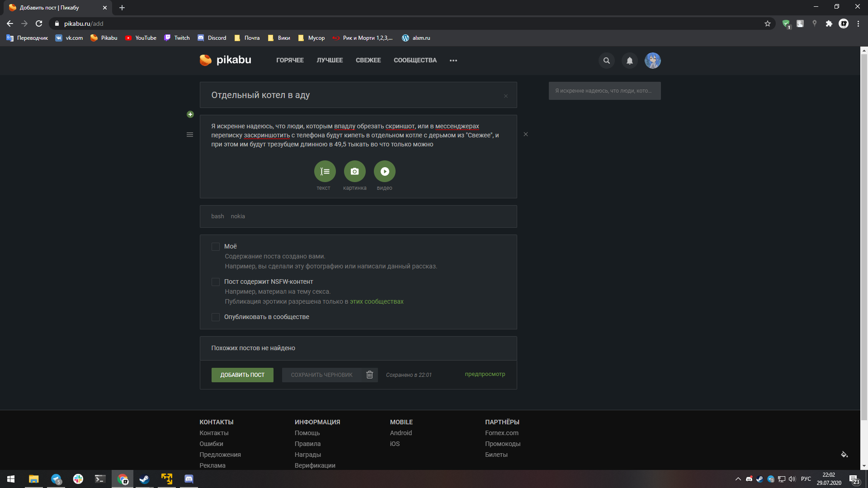Viewport: 868px width, 488px height.
Task: Check the "Моё" checkbox
Action: [x=216, y=247]
